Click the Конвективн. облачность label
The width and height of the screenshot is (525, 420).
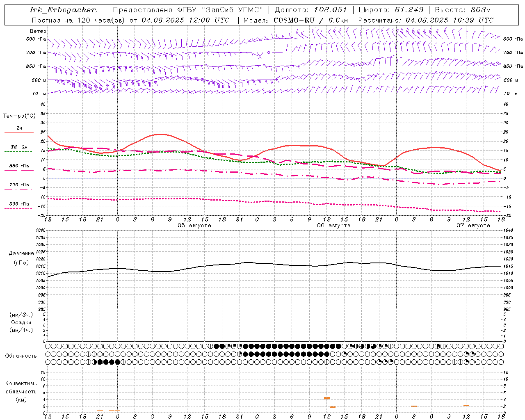click(21, 388)
